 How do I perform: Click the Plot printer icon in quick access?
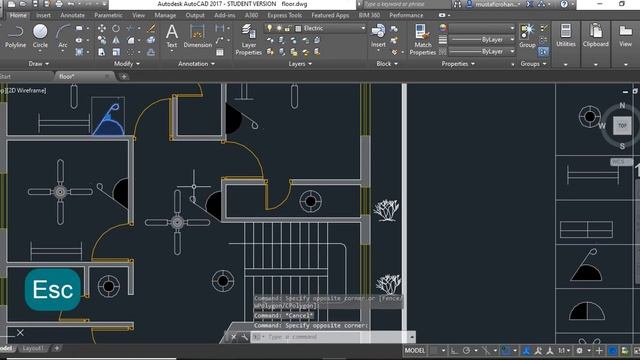(x=59, y=4)
